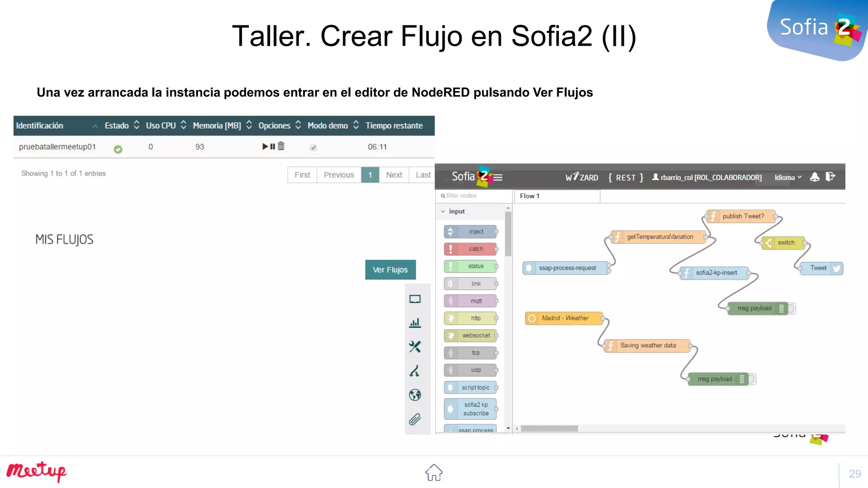Select the status palette node
Screen dimensions: 868x488
pyautogui.click(x=470, y=266)
